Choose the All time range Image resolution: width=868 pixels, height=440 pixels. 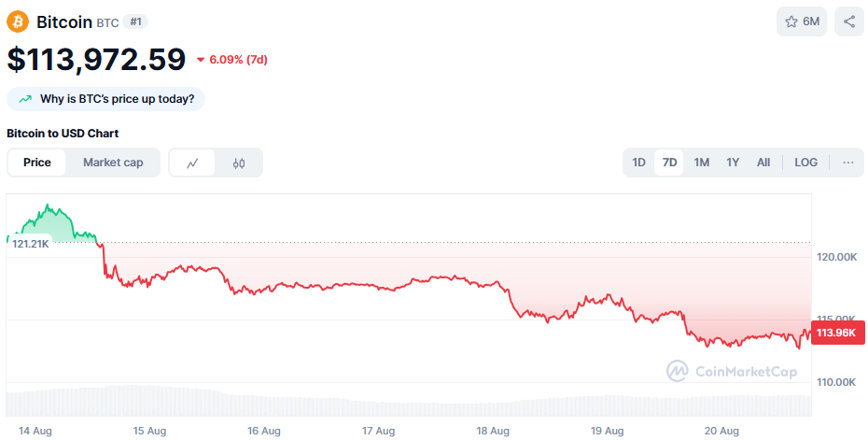coord(763,163)
